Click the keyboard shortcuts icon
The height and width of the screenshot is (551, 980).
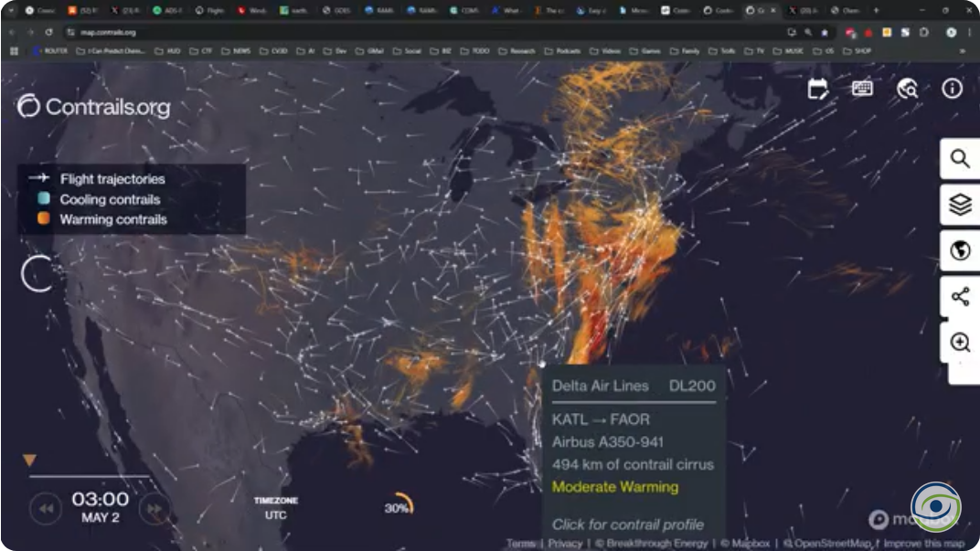point(862,89)
